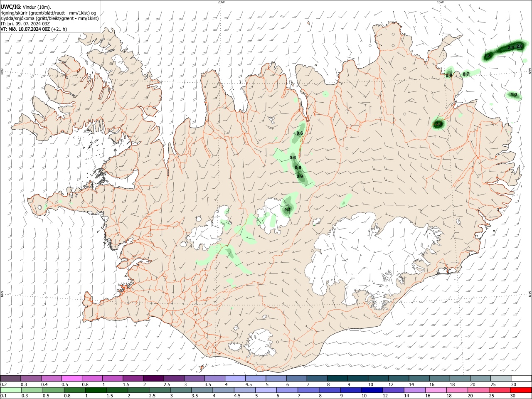Click the 'slydda/snjókoma (grátt/bleikt/grænt' description line
The image size is (532, 399).
coord(49,18)
